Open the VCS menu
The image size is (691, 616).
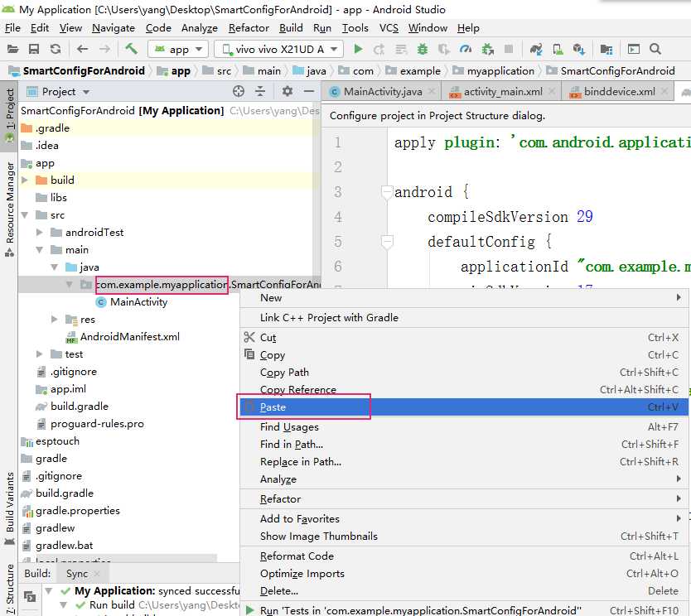(x=389, y=28)
